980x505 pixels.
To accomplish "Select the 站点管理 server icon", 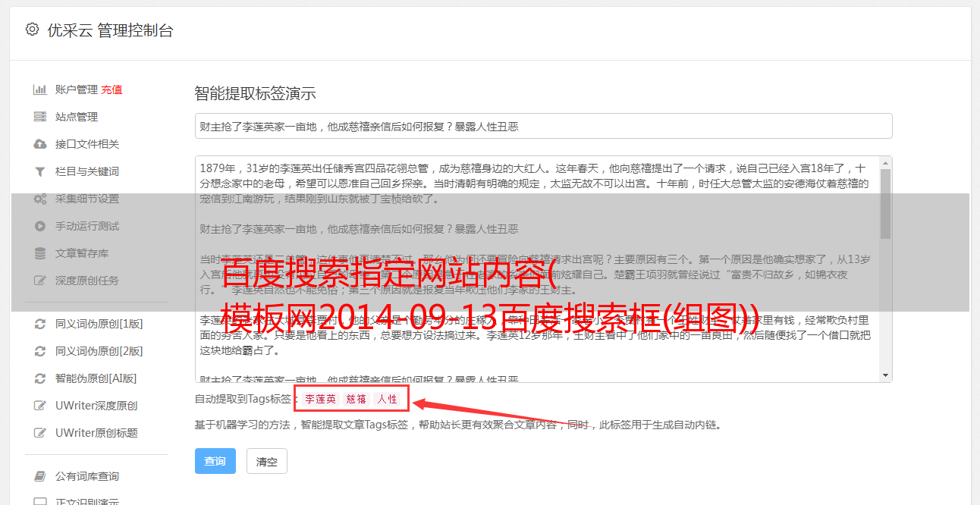I will click(x=40, y=117).
